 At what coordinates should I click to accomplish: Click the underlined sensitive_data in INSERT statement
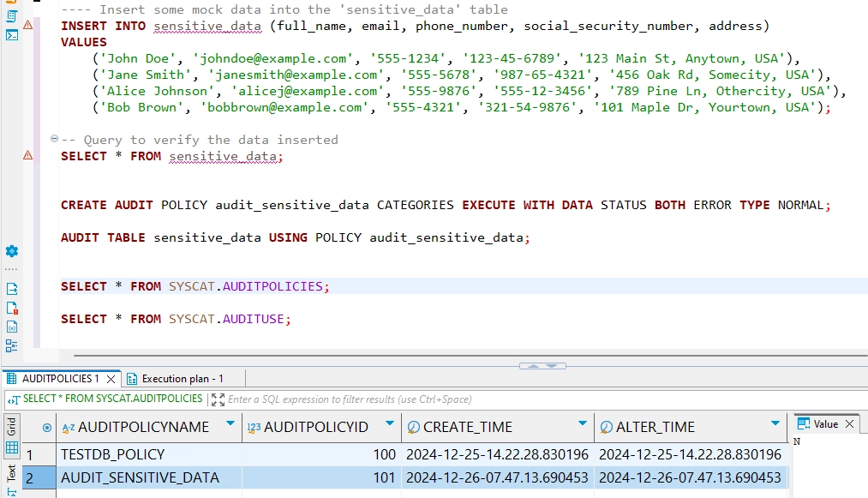[x=207, y=26]
